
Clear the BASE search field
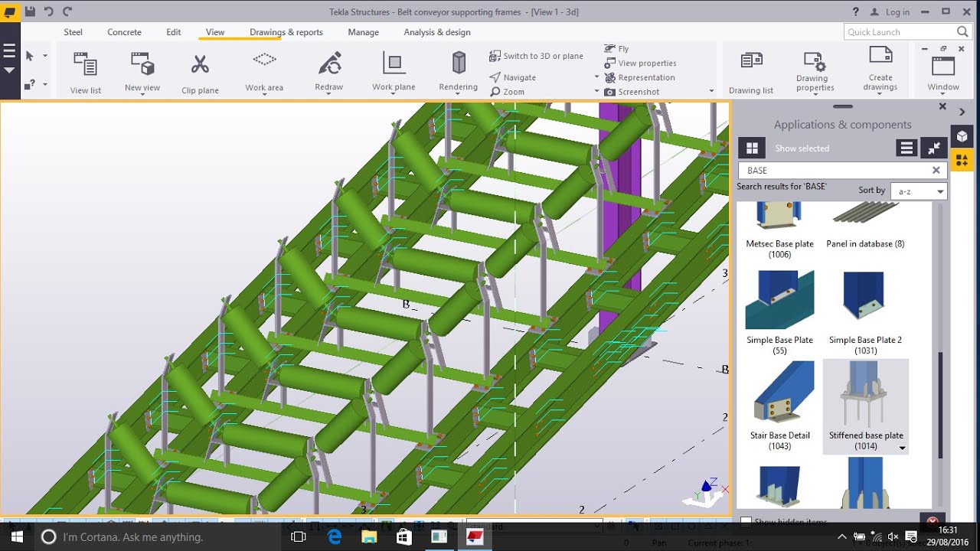(x=936, y=171)
